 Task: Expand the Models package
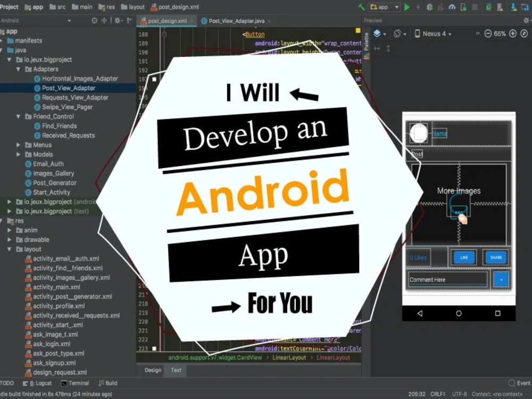[x=18, y=154]
